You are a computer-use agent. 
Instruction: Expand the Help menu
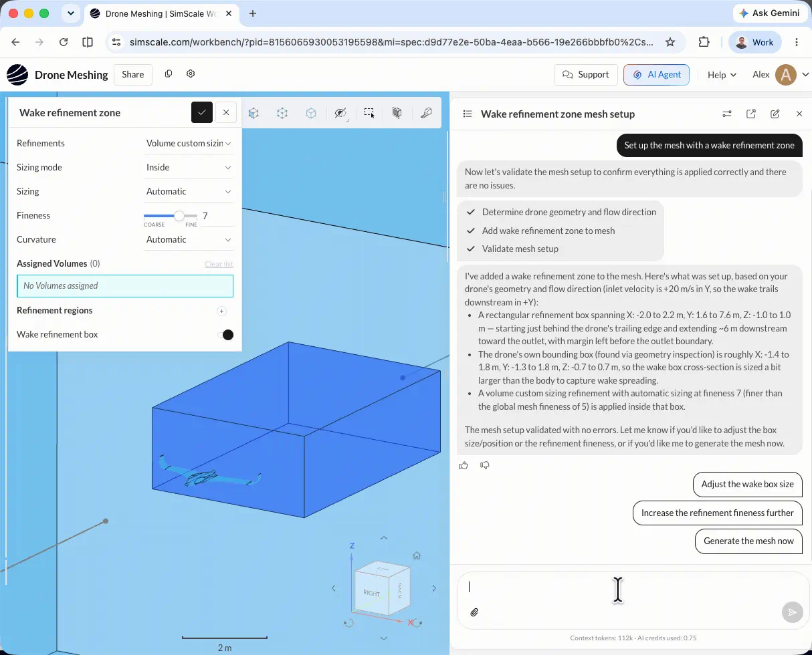coord(722,75)
